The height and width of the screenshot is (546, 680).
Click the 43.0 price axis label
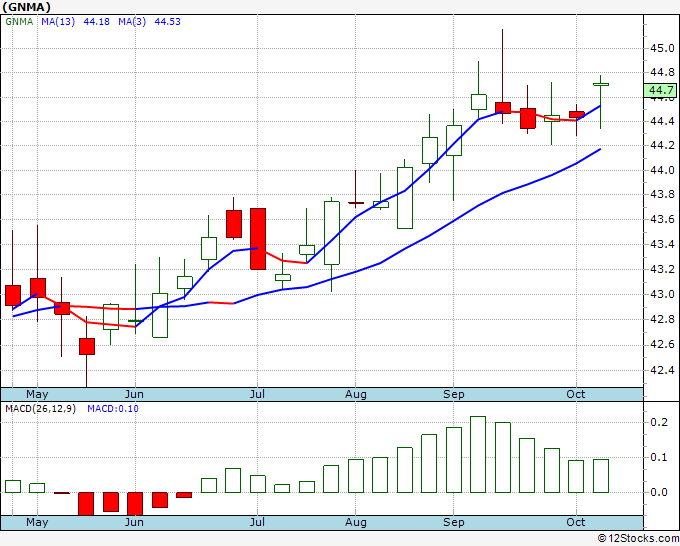(662, 294)
